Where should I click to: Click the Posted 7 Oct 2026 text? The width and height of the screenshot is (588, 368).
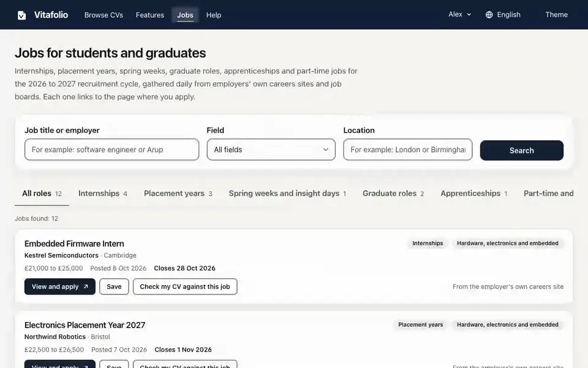119,350
